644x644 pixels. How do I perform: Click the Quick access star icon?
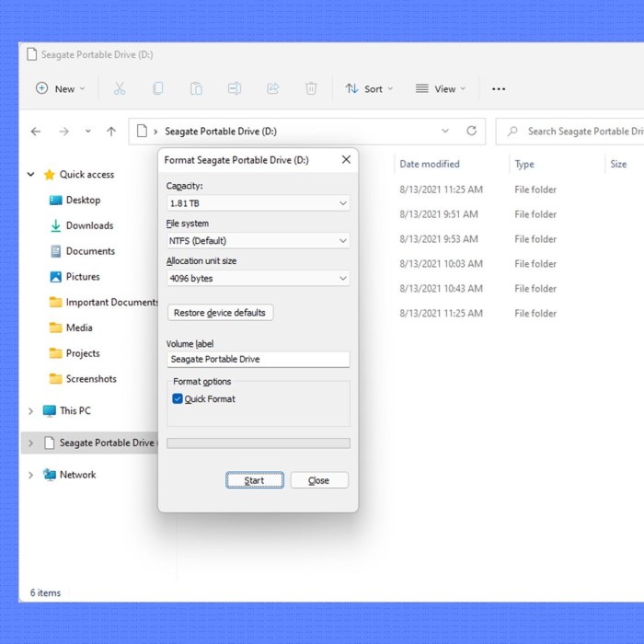(50, 175)
